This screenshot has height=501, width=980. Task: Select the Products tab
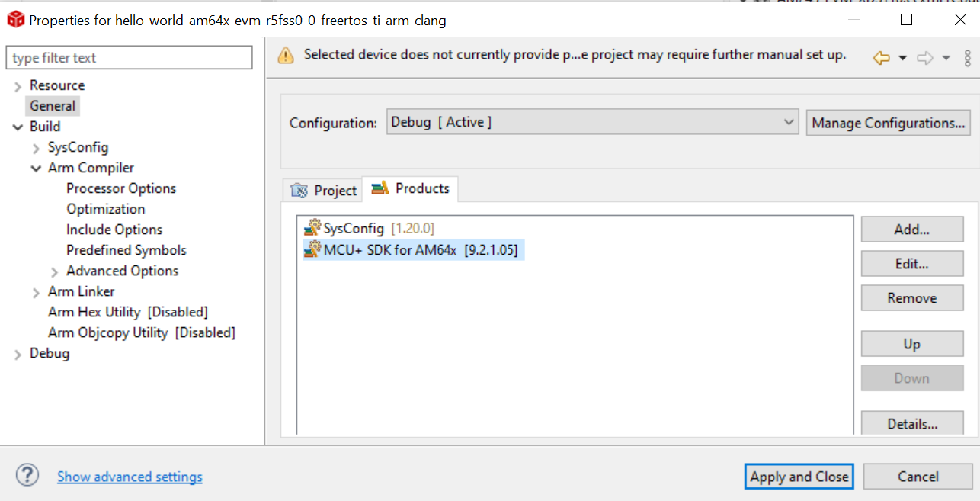coord(410,188)
